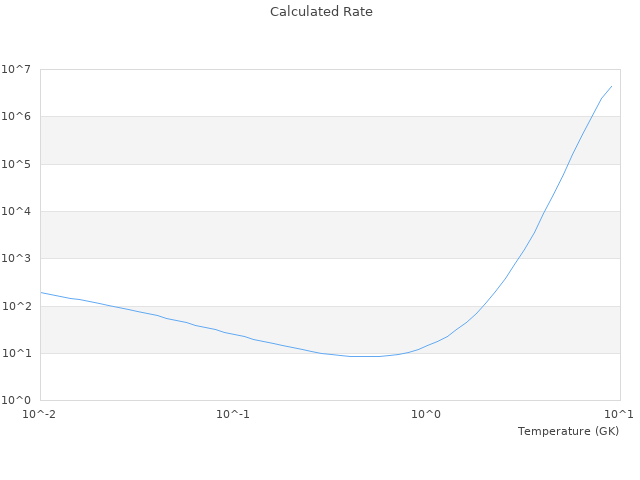Select the 10^1 x-axis tick label

click(x=619, y=414)
